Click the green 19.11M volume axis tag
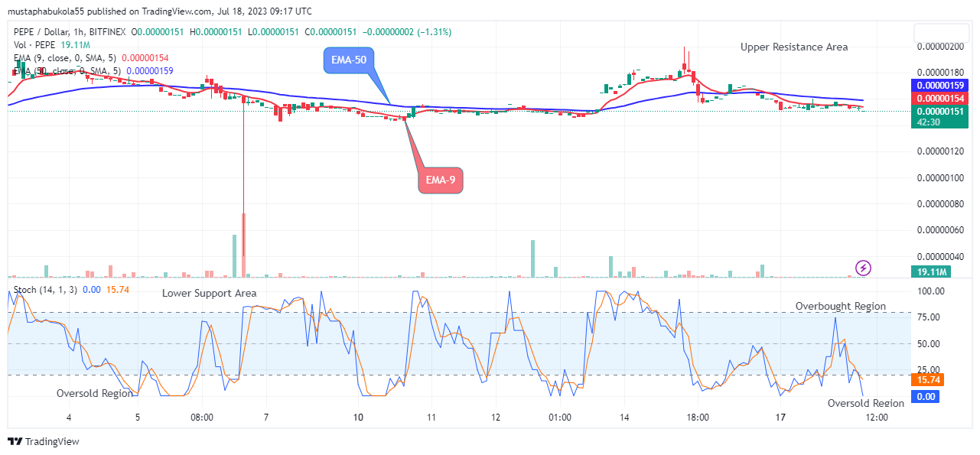Image resolution: width=980 pixels, height=455 pixels. pos(931,271)
